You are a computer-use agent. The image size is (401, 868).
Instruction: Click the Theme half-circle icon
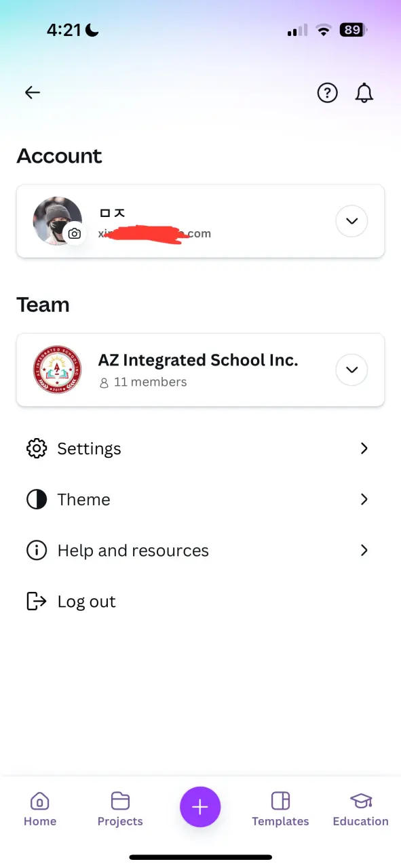click(37, 500)
